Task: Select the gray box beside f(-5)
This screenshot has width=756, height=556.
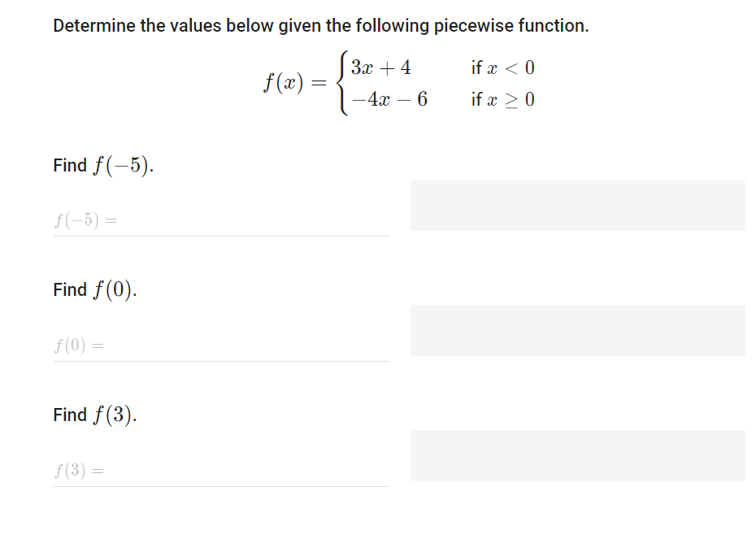Action: tap(577, 206)
